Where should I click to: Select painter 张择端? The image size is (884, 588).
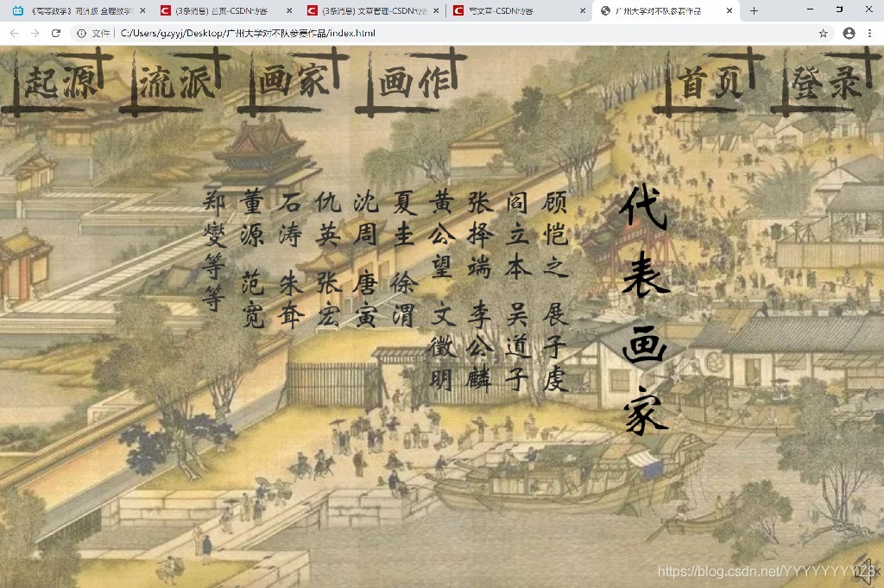[480, 235]
